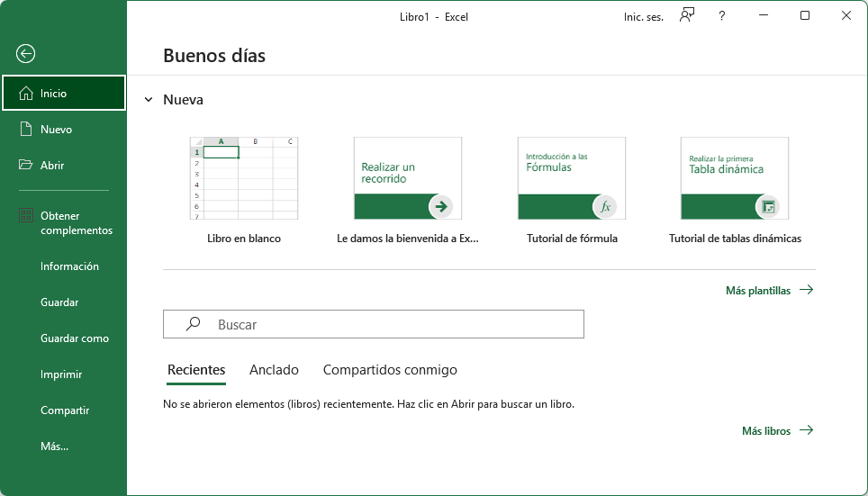This screenshot has width=868, height=496.
Task: Switch to the Recientes tab
Action: (x=196, y=370)
